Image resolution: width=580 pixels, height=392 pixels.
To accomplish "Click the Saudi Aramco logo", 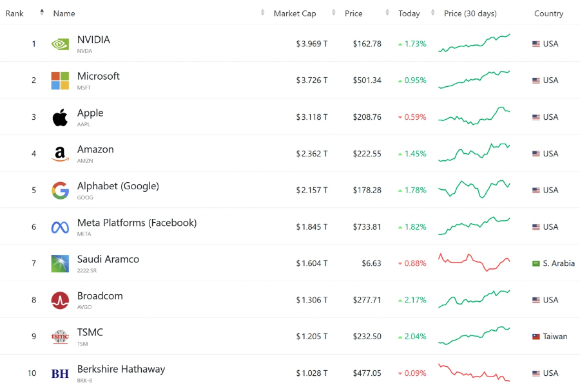I will tap(60, 263).
